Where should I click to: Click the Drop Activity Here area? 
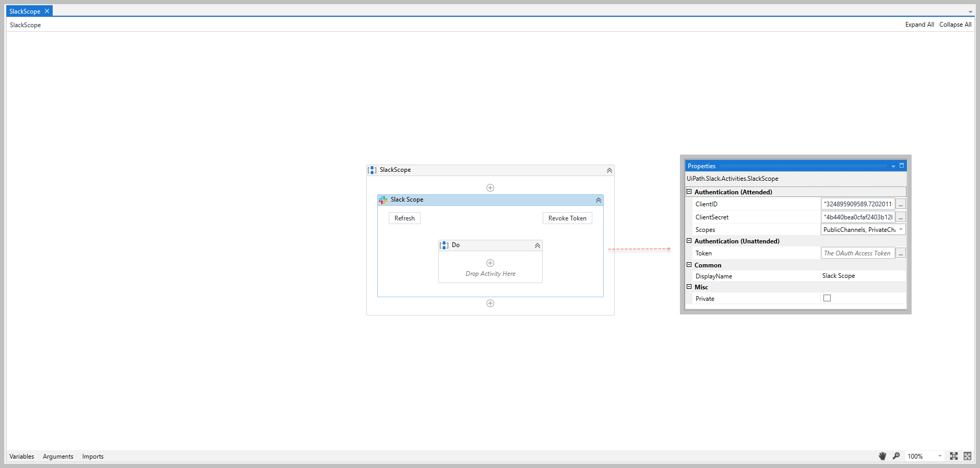click(x=491, y=274)
